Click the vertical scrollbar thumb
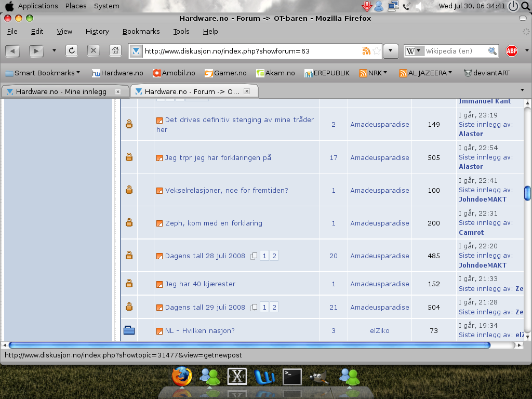This screenshot has height=399, width=532. pyautogui.click(x=527, y=193)
